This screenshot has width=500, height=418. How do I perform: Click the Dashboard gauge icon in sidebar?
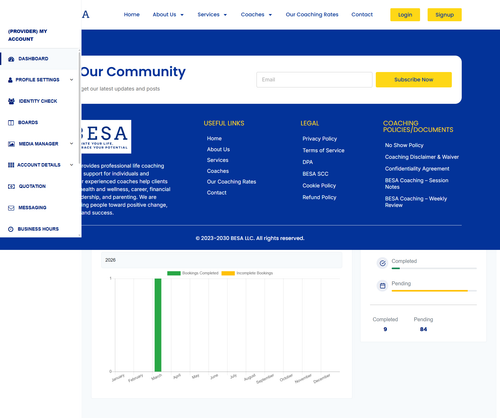point(11,59)
